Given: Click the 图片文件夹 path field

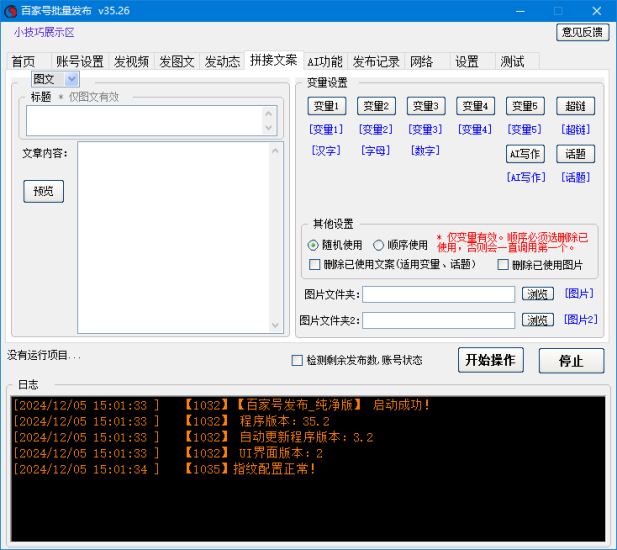Looking at the screenshot, I should (438, 294).
